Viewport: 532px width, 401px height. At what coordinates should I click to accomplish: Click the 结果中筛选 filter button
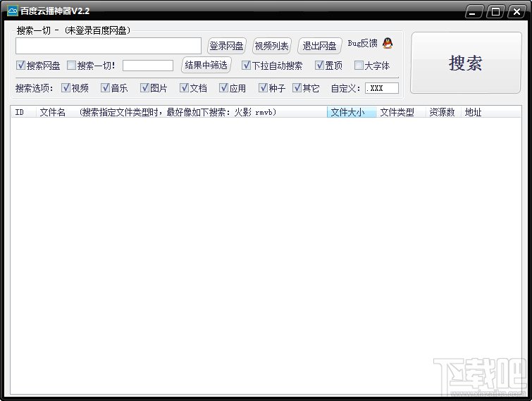pos(206,65)
